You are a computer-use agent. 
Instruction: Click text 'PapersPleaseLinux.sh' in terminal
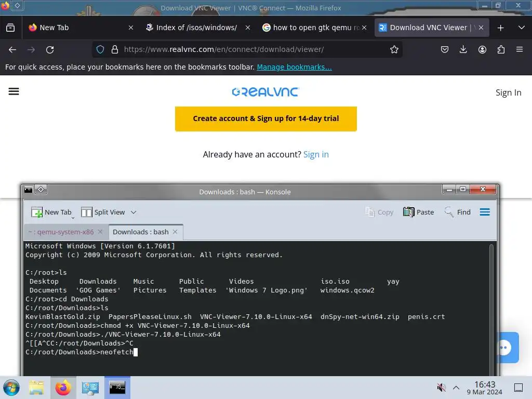[150, 316]
